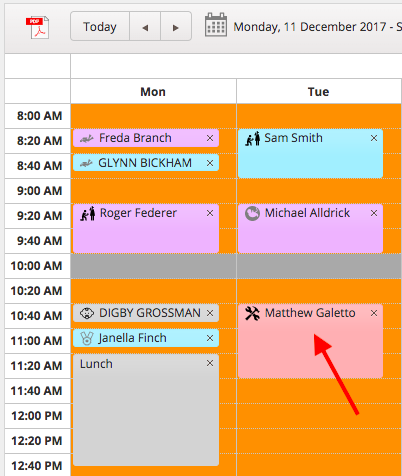Delete Freda Branch appointment using X
402x476 pixels.
(210, 138)
